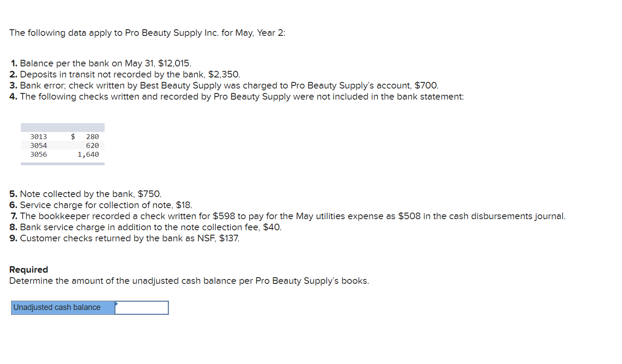Click item 5 Note collected by bank line
The height and width of the screenshot is (364, 622).
(x=86, y=194)
